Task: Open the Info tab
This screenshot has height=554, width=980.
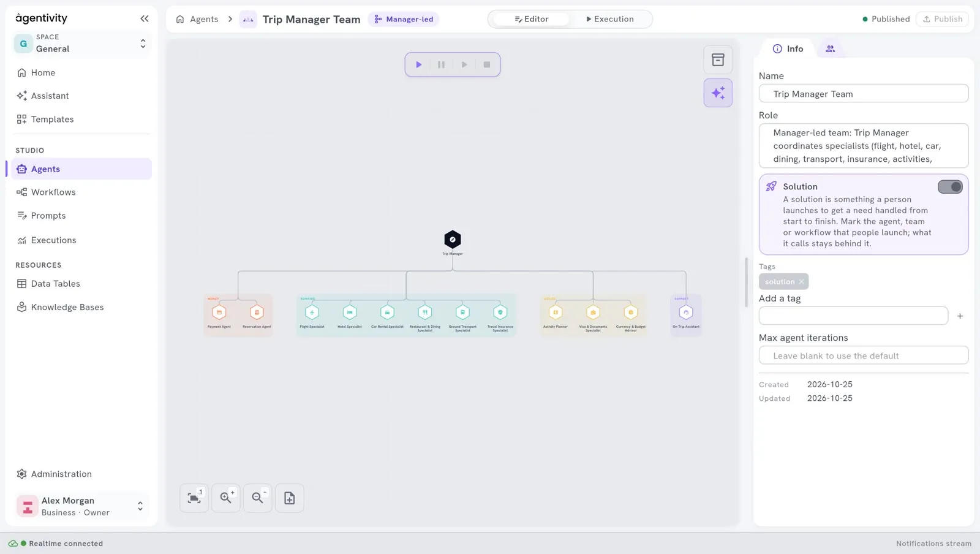Action: tap(788, 49)
